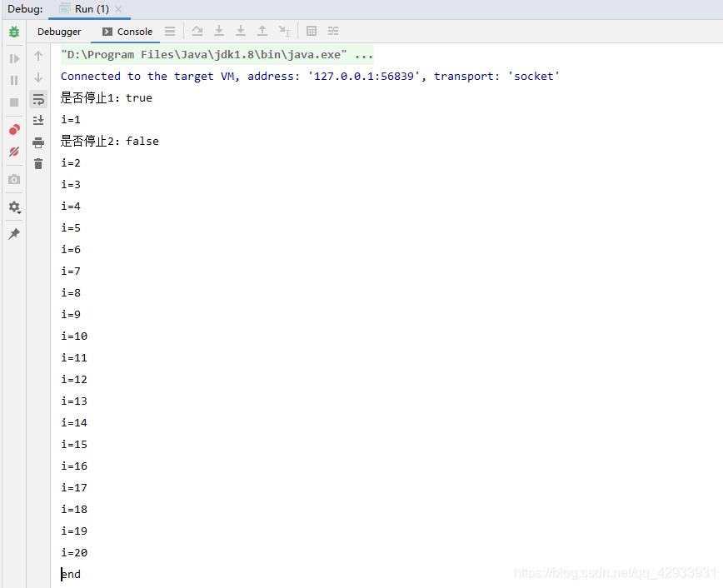The height and width of the screenshot is (588, 723).
Task: Open View Breakpoints red circles icon
Action: point(14,130)
